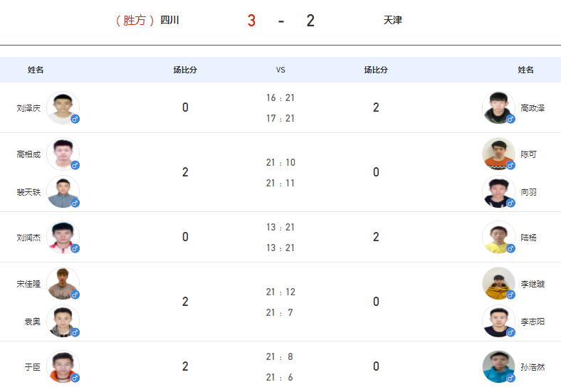Select the winning team name 四川
The width and height of the screenshot is (561, 392).
[169, 20]
